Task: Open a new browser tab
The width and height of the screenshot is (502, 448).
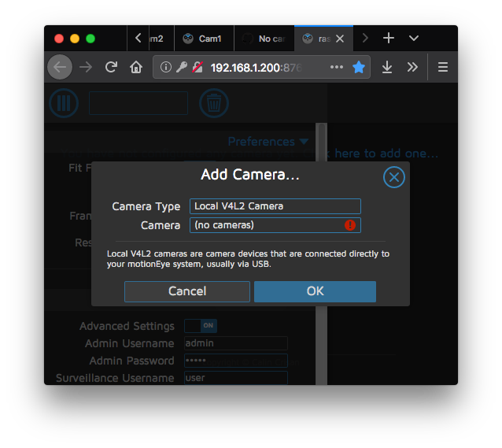Action: [x=389, y=38]
